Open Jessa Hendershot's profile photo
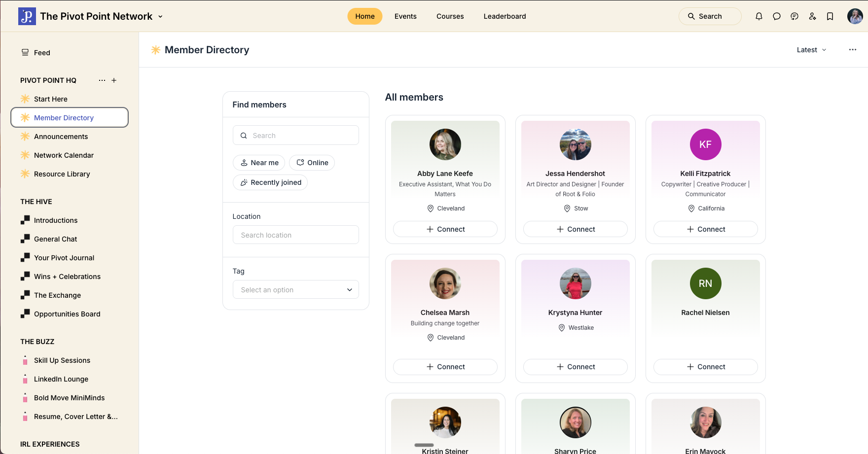Viewport: 868px width, 454px height. pos(576,144)
